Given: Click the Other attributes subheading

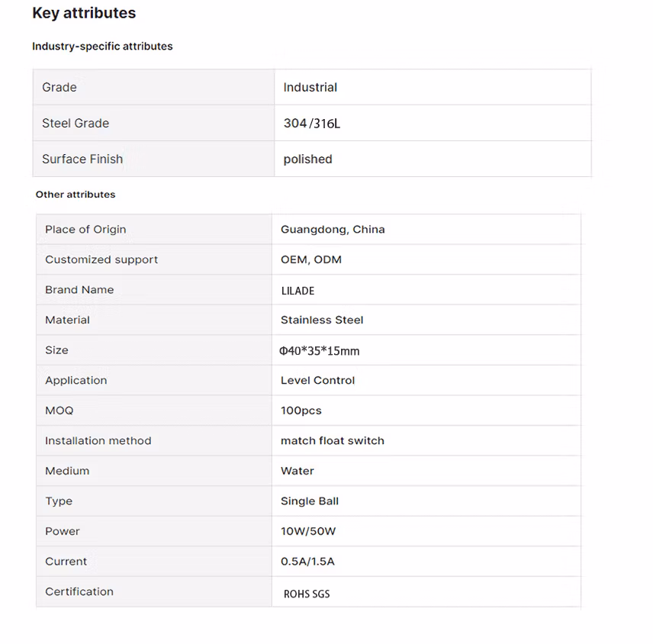Looking at the screenshot, I should click(x=76, y=195).
